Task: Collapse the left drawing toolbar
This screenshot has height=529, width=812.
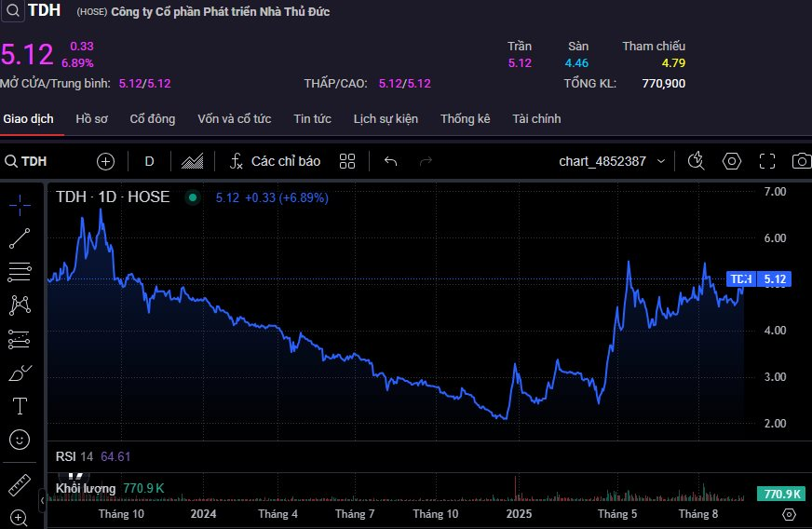Action: (x=42, y=500)
